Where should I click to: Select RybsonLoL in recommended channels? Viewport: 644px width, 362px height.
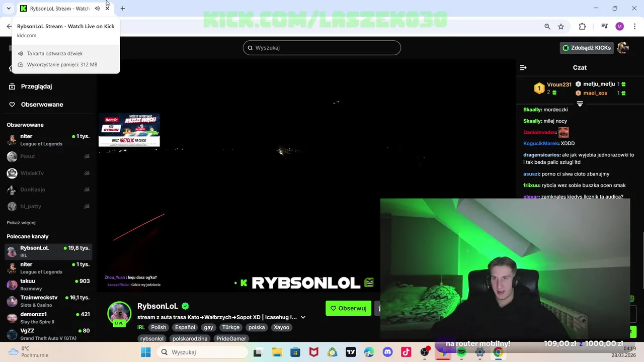pyautogui.click(x=48, y=251)
